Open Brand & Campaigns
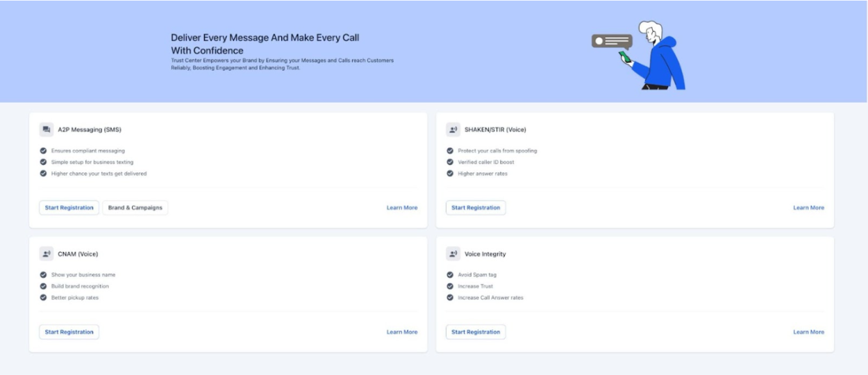 135,208
